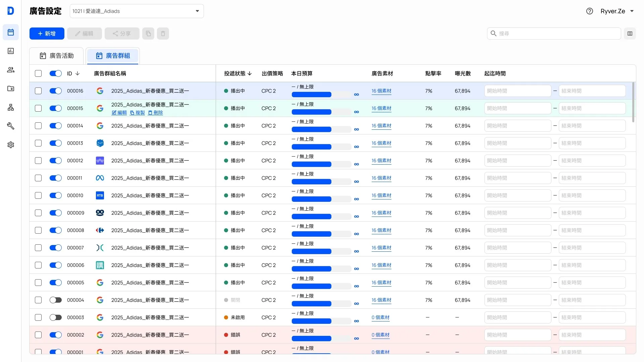644x362 pixels.
Task: Click the help question mark icon
Action: click(590, 11)
